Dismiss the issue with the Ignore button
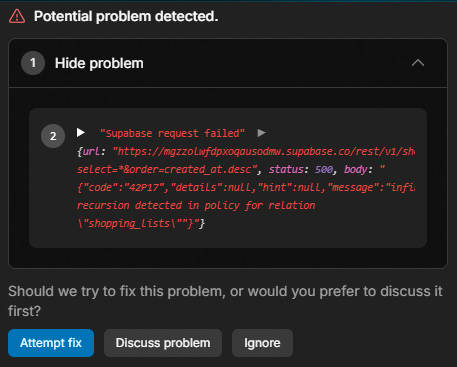 [262, 343]
